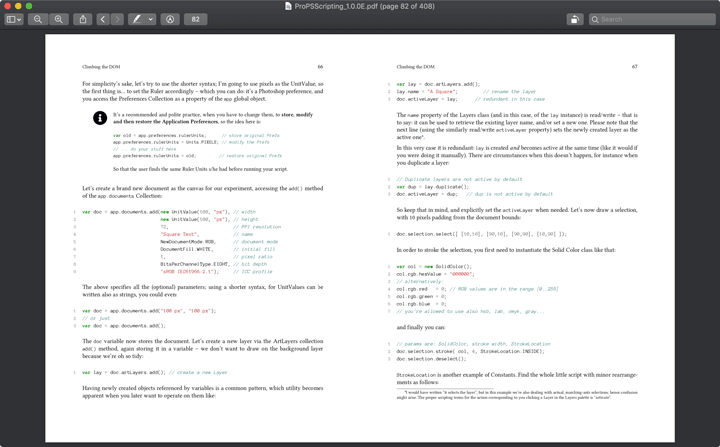Click the Search field
Viewport: 720px width, 447px height.
(652, 19)
